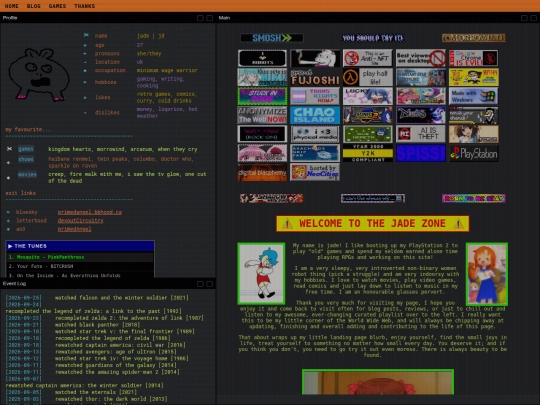540x405 pixels.
Task: Click the Morrowind banner
Action: point(474,38)
